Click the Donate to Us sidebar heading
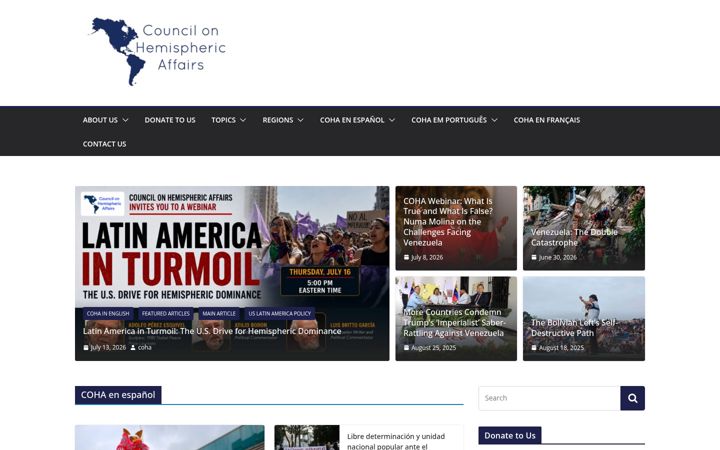The height and width of the screenshot is (450, 720). [x=510, y=435]
